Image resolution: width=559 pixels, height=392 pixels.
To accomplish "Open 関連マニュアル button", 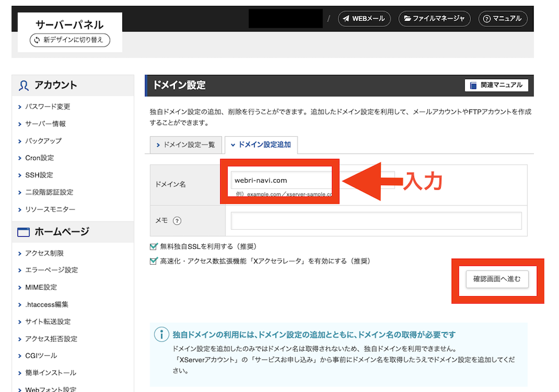I will click(x=496, y=85).
